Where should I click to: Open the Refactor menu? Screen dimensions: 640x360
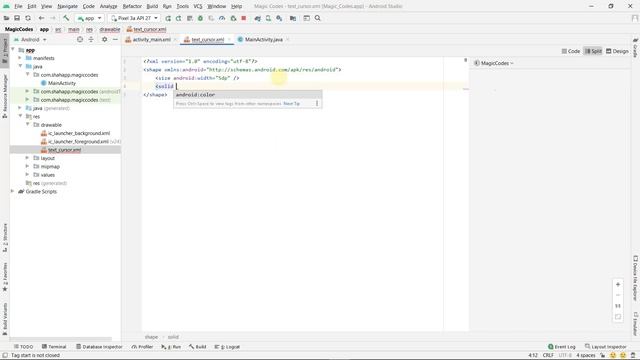coord(132,6)
